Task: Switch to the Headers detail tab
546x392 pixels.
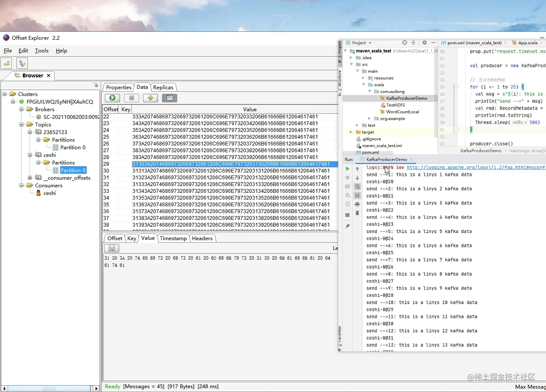Action: (202, 238)
